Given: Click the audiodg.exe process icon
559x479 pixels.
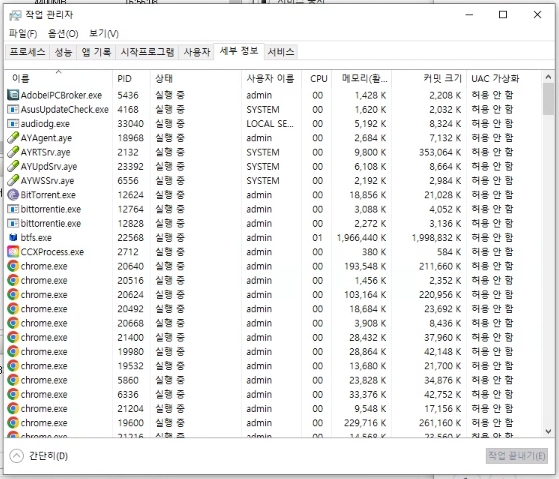Looking at the screenshot, I should 13,123.
